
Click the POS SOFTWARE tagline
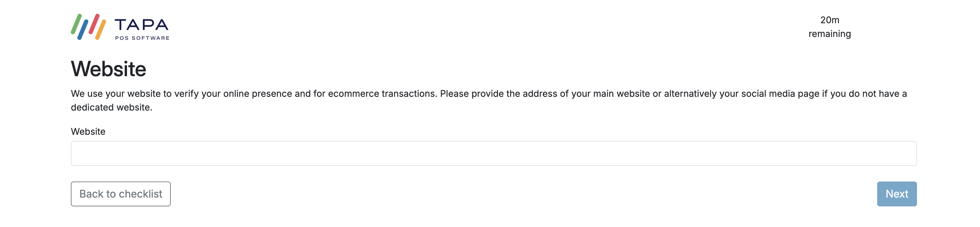tap(142, 38)
